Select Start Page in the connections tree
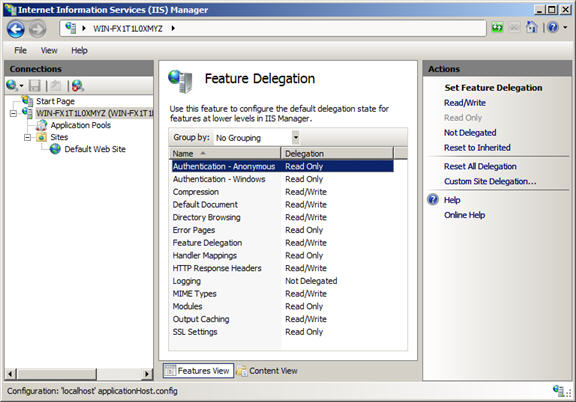This screenshot has height=402, width=576. [x=55, y=101]
